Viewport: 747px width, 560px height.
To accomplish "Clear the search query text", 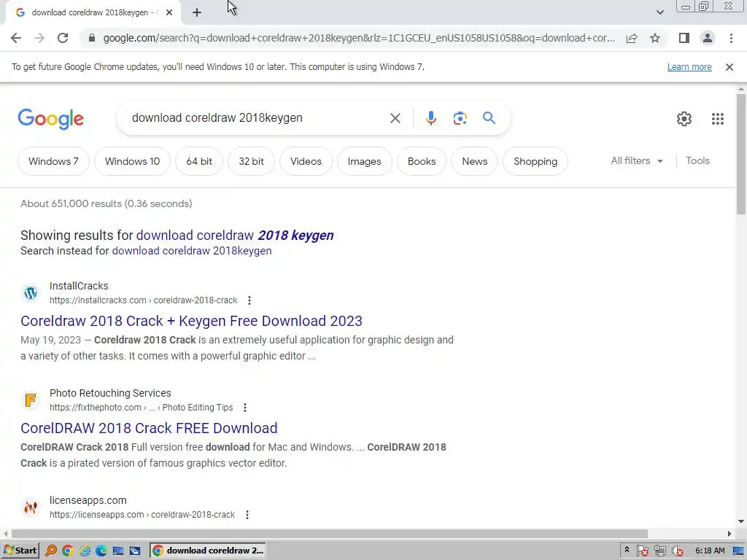I will pos(395,118).
